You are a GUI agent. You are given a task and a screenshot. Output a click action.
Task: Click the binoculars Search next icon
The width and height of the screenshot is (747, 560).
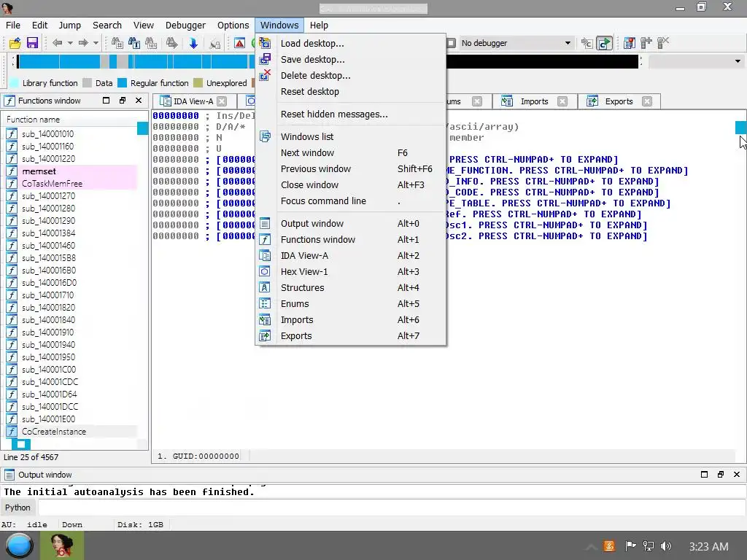click(x=171, y=43)
